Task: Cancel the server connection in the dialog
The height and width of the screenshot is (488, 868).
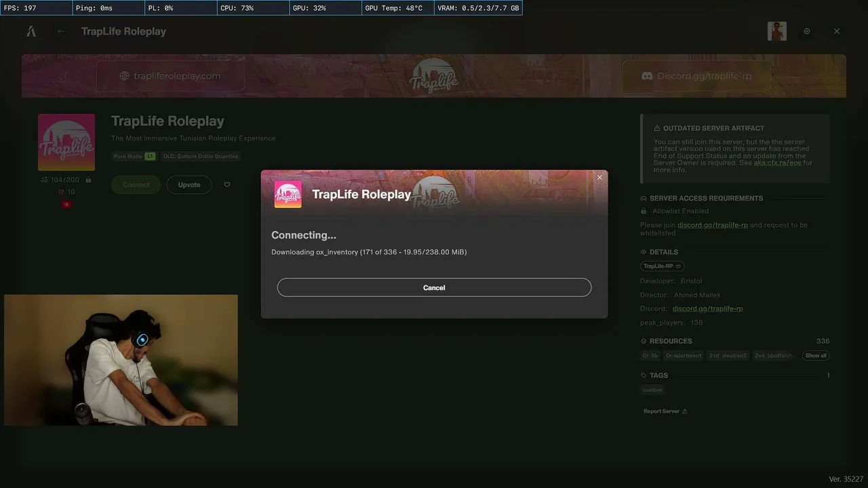Action: pos(434,287)
